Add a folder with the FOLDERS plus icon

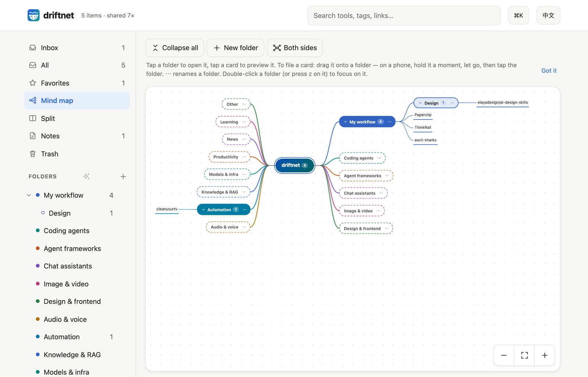[123, 177]
